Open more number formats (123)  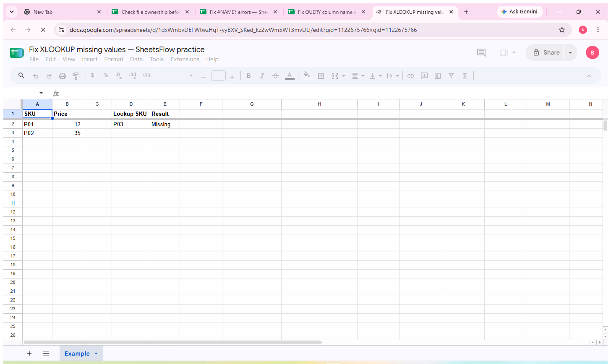point(146,76)
